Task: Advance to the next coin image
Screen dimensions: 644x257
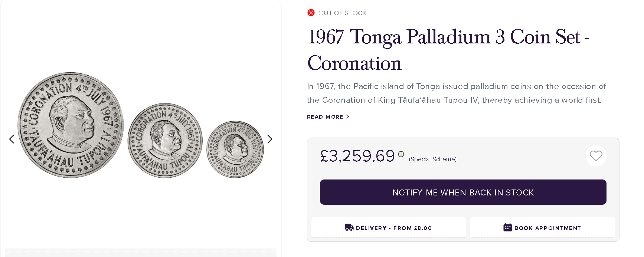Action: coord(270,139)
